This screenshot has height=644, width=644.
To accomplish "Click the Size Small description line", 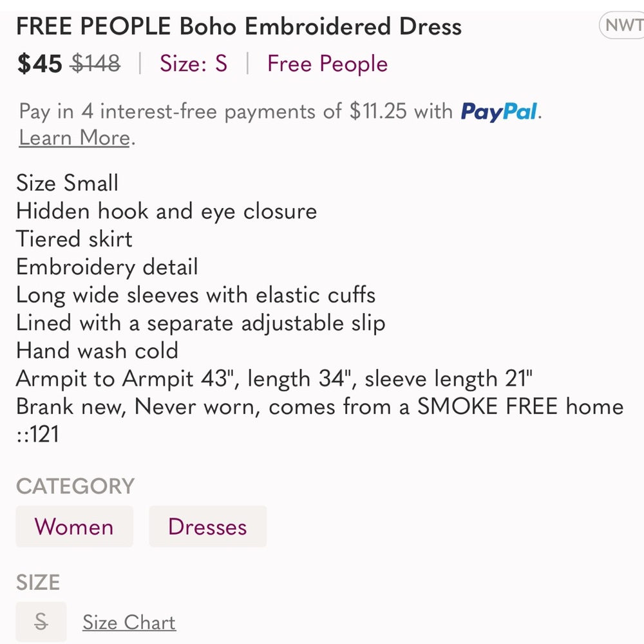I will 67,183.
